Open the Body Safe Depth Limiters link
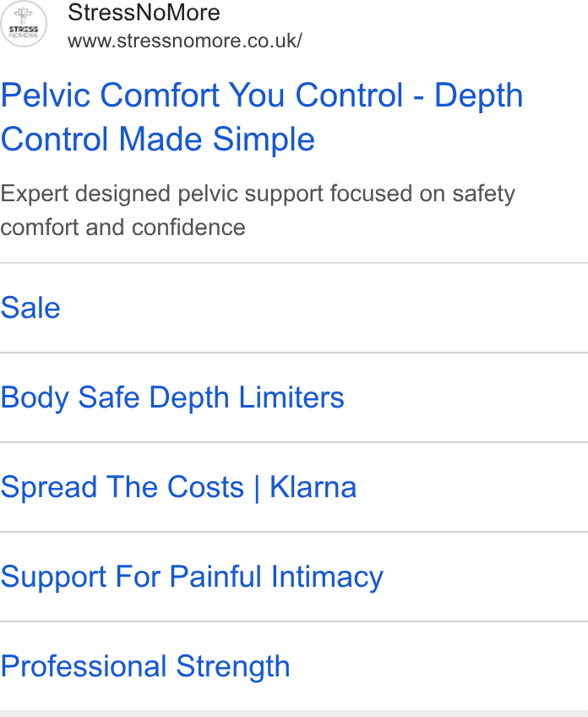 tap(172, 397)
